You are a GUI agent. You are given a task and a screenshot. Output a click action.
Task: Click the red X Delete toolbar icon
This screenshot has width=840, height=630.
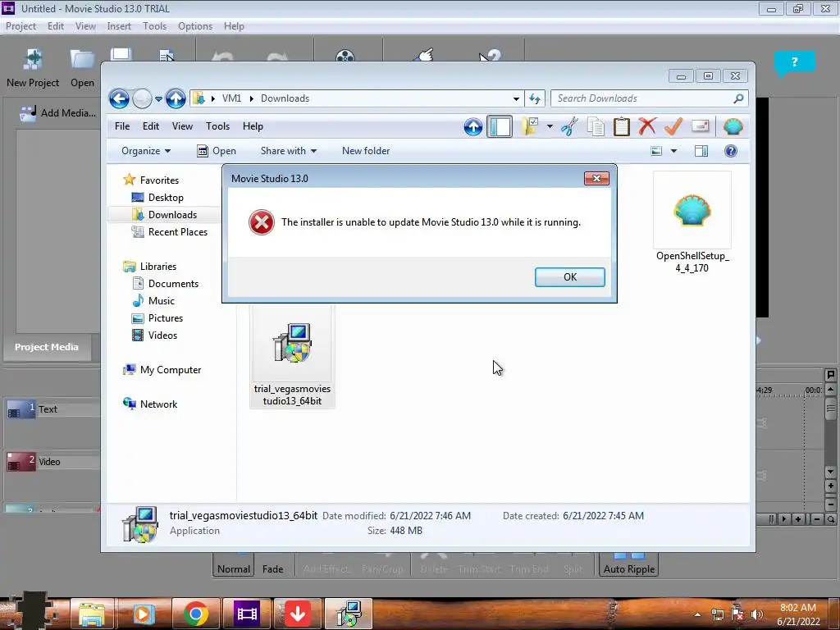tap(647, 127)
